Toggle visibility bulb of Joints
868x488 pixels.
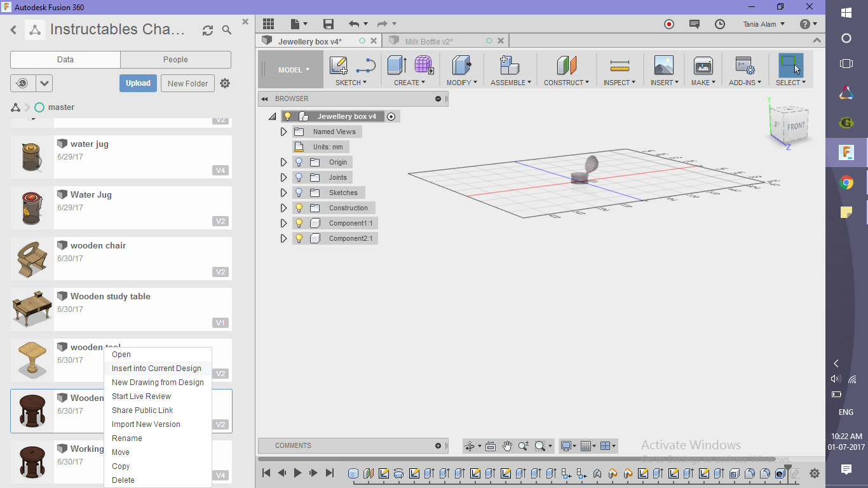(x=299, y=177)
